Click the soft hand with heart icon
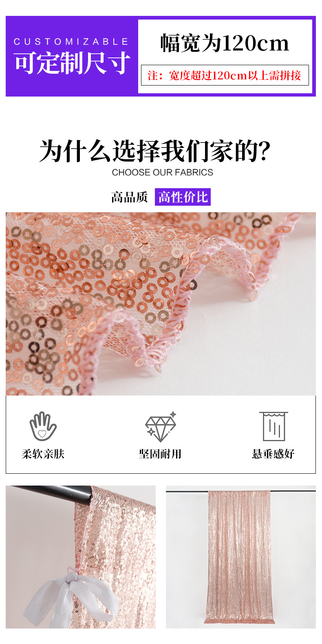 (x=42, y=426)
